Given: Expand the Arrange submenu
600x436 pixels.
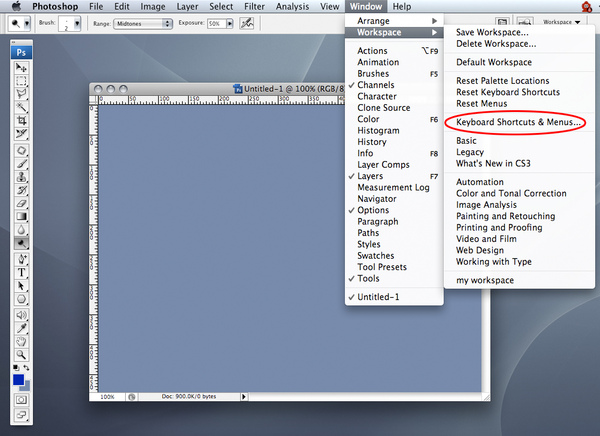Looking at the screenshot, I should (x=394, y=21).
